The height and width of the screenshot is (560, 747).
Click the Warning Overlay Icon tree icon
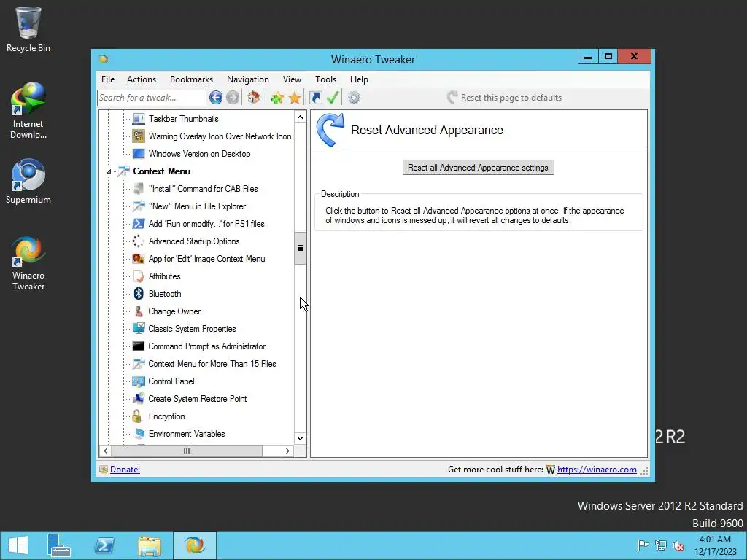pyautogui.click(x=139, y=136)
